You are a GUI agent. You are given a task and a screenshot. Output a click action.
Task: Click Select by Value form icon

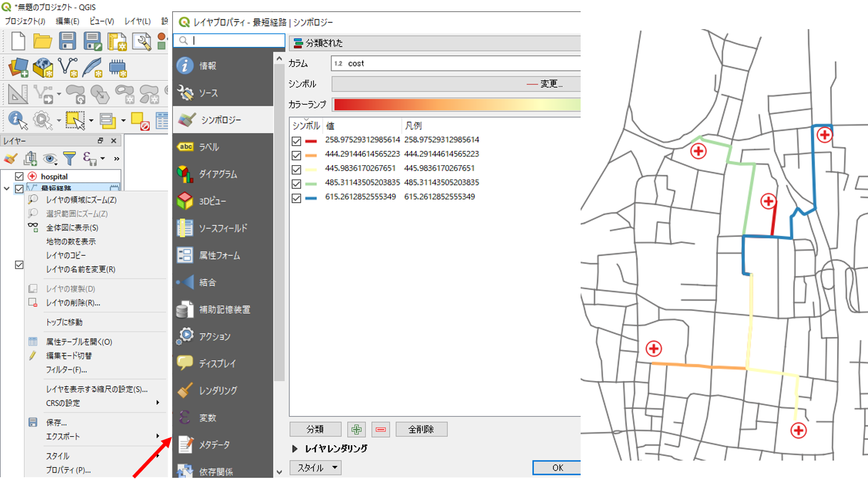[x=108, y=120]
